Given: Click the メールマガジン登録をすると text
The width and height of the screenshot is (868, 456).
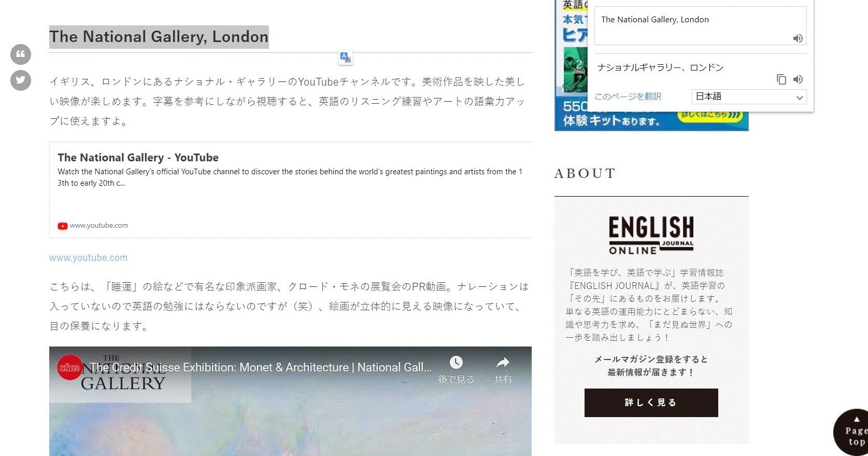Looking at the screenshot, I should (651, 359).
